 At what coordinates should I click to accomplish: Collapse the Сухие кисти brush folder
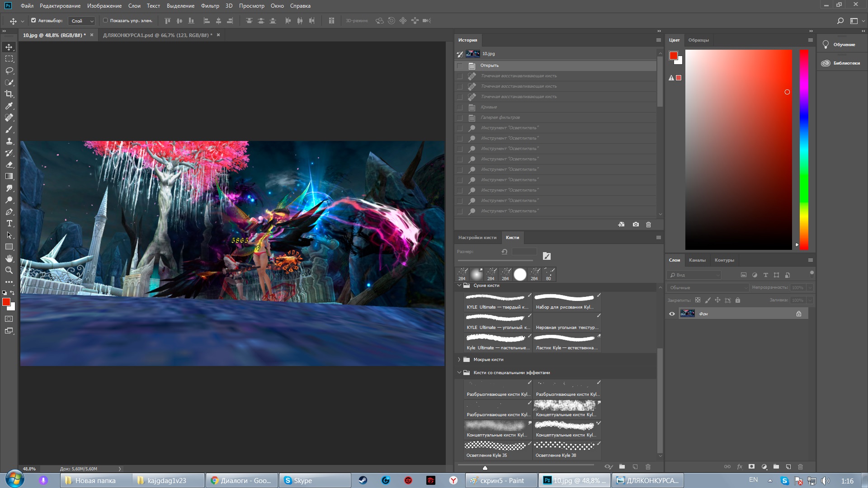click(459, 286)
